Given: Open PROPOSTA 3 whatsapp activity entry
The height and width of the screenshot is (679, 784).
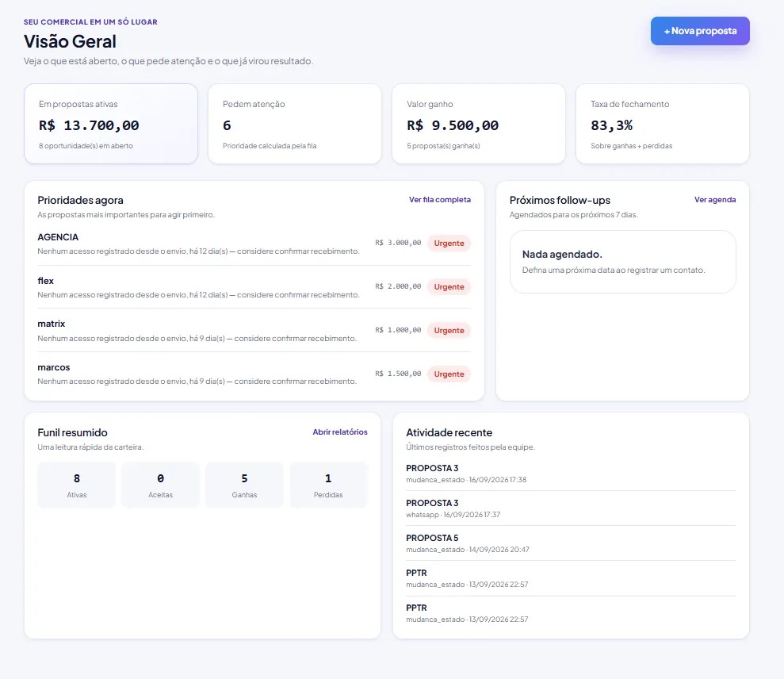Looking at the screenshot, I should tap(571, 508).
